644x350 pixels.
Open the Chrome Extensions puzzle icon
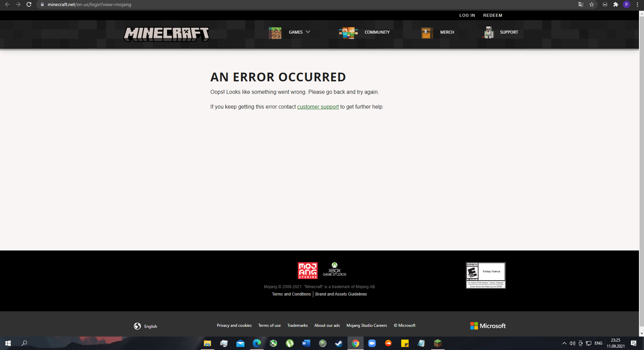[x=616, y=4]
